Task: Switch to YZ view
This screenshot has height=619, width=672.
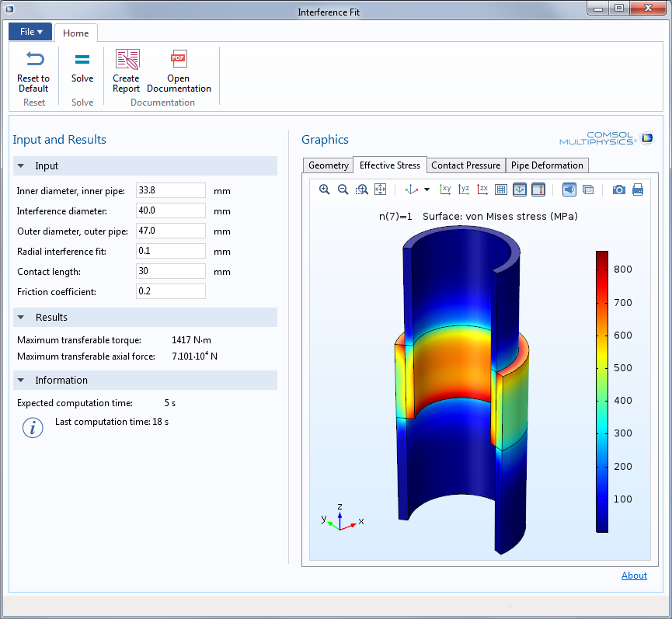Action: pyautogui.click(x=464, y=190)
